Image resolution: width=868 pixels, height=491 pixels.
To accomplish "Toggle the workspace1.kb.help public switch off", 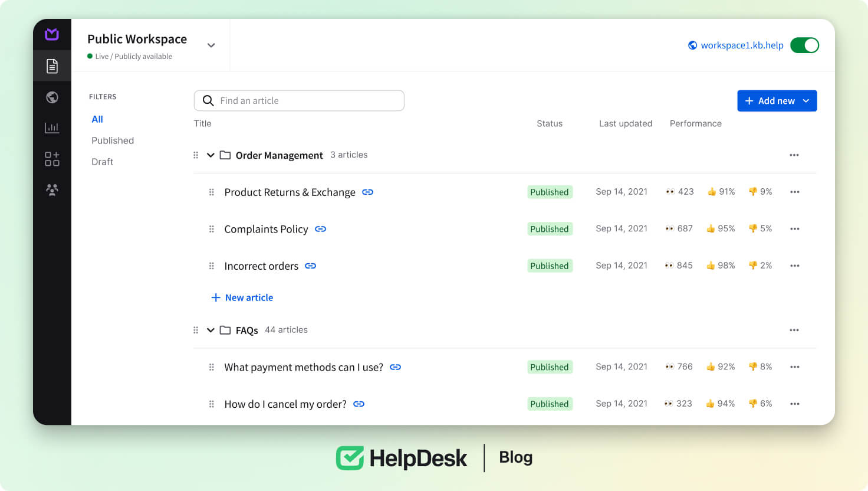I will tap(804, 45).
